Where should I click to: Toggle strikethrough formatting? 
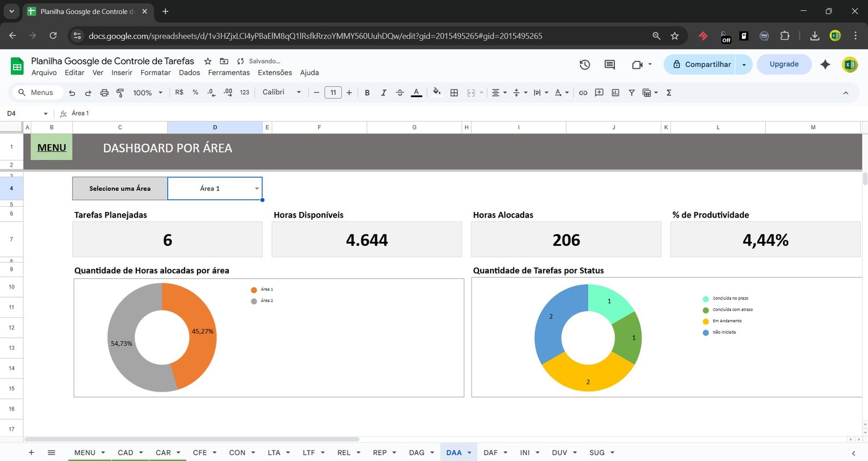pos(400,93)
